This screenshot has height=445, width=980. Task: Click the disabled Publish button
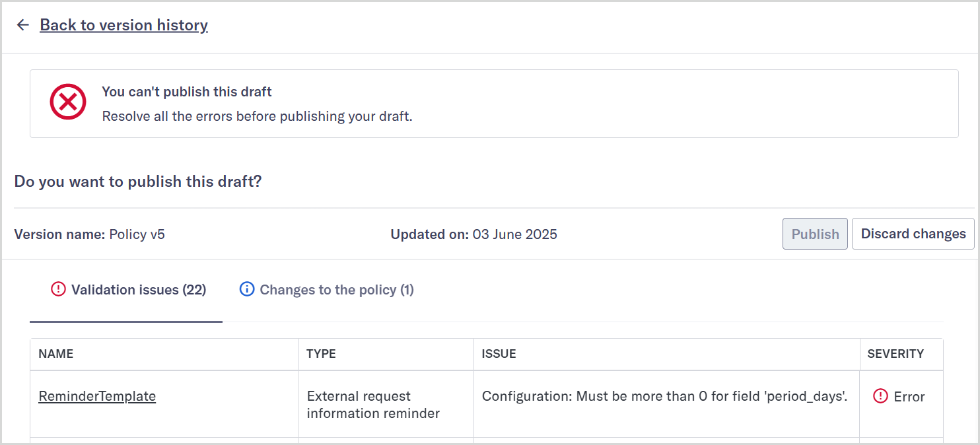click(x=815, y=234)
